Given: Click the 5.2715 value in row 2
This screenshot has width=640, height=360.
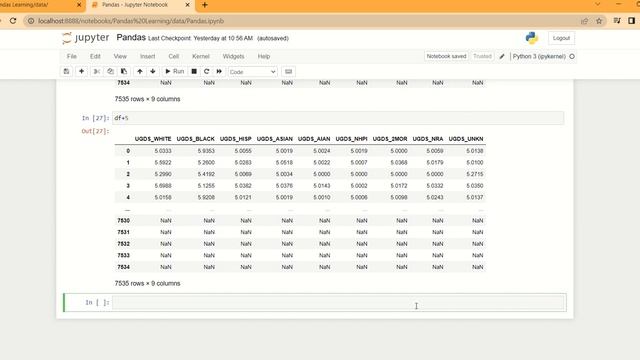Looking at the screenshot, I should tap(475, 174).
